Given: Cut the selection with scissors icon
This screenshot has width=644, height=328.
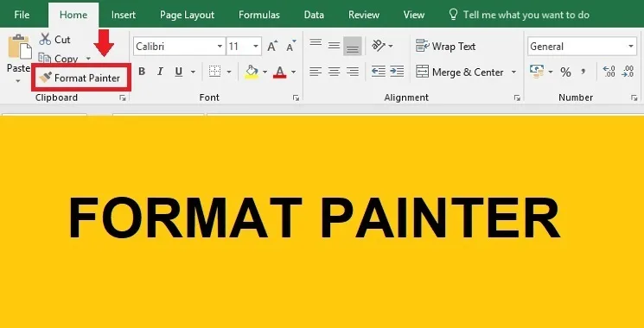Looking at the screenshot, I should point(54,40).
